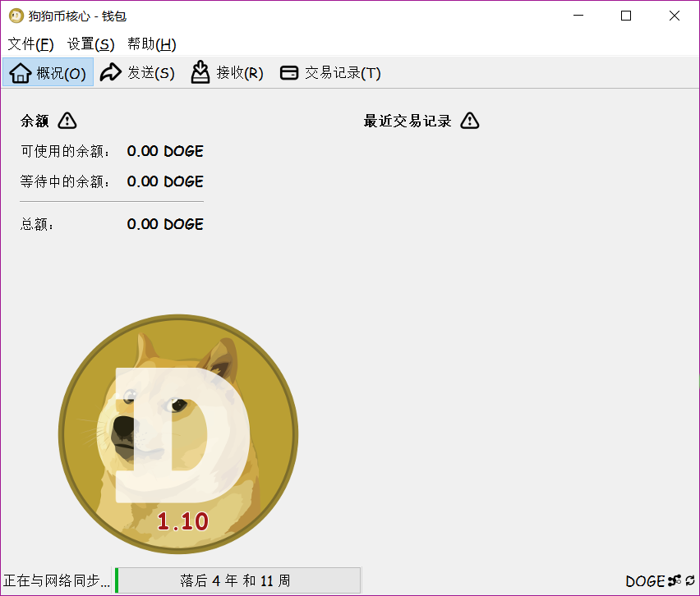700x596 pixels.
Task: Open the 帮助(H) menu
Action: coord(152,44)
